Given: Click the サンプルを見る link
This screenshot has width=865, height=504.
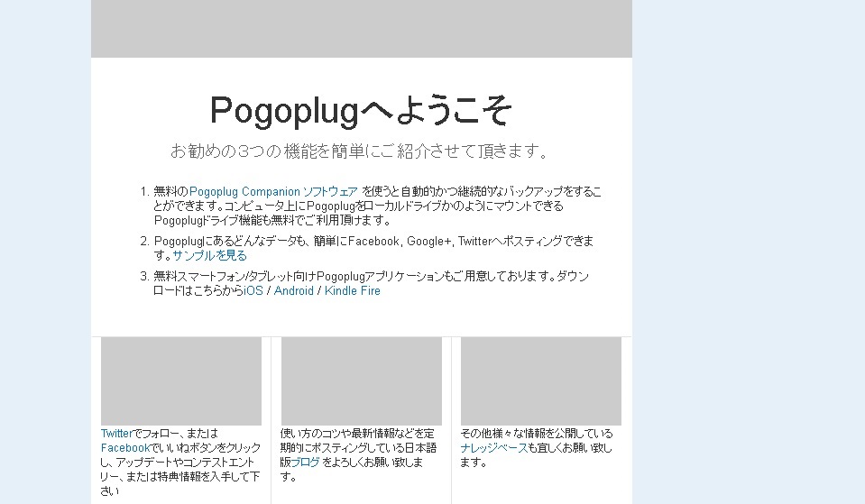Looking at the screenshot, I should point(209,255).
